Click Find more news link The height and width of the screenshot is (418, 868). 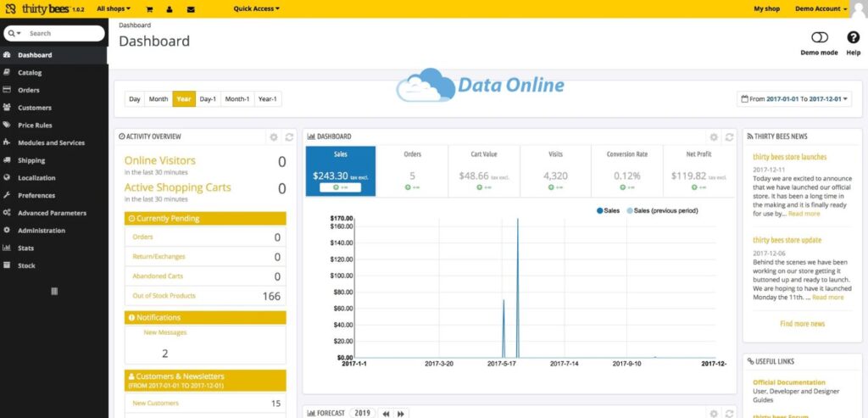click(x=802, y=323)
